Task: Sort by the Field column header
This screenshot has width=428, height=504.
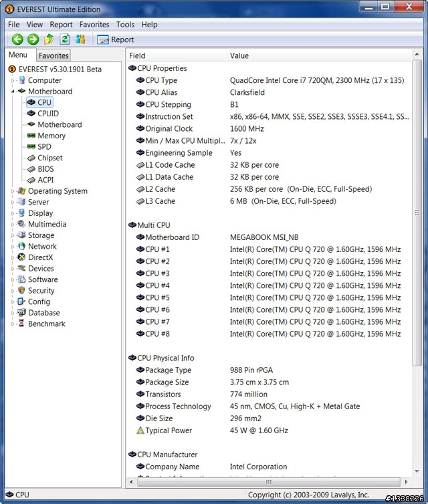Action: click(177, 55)
